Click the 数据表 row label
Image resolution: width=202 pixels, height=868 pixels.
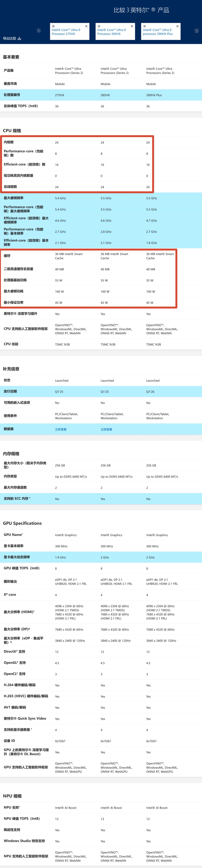(9, 429)
